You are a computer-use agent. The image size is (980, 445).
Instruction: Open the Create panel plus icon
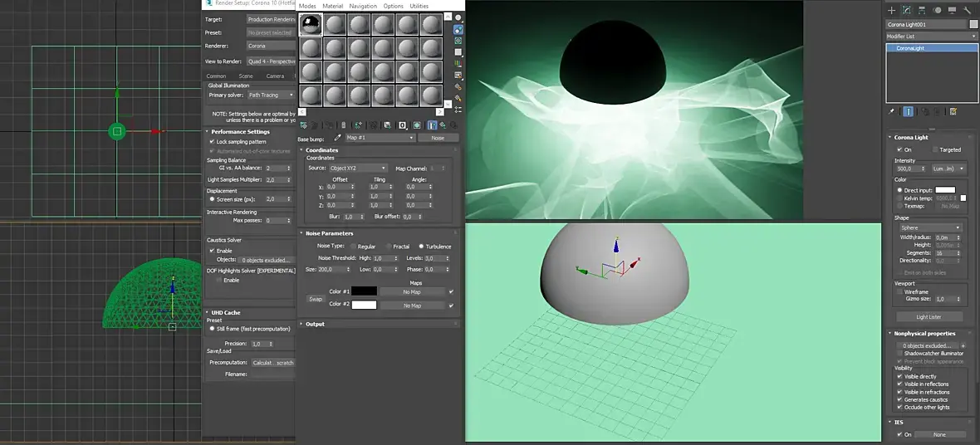click(892, 11)
